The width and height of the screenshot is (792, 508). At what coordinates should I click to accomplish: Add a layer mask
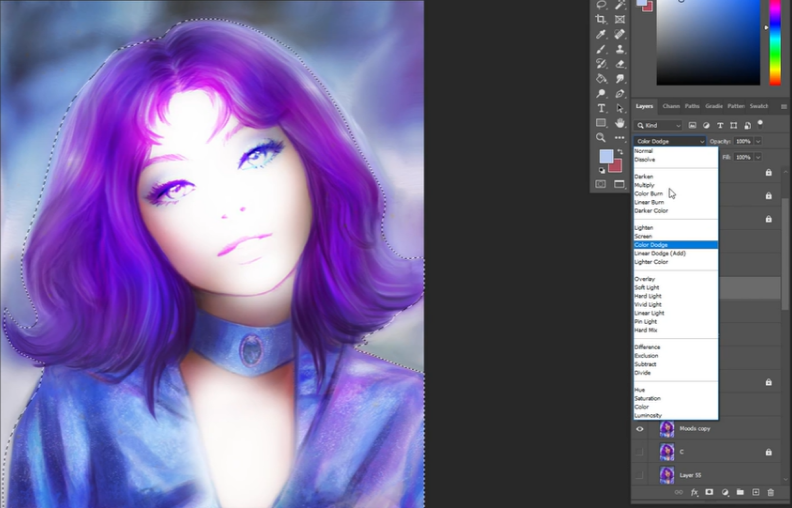709,492
